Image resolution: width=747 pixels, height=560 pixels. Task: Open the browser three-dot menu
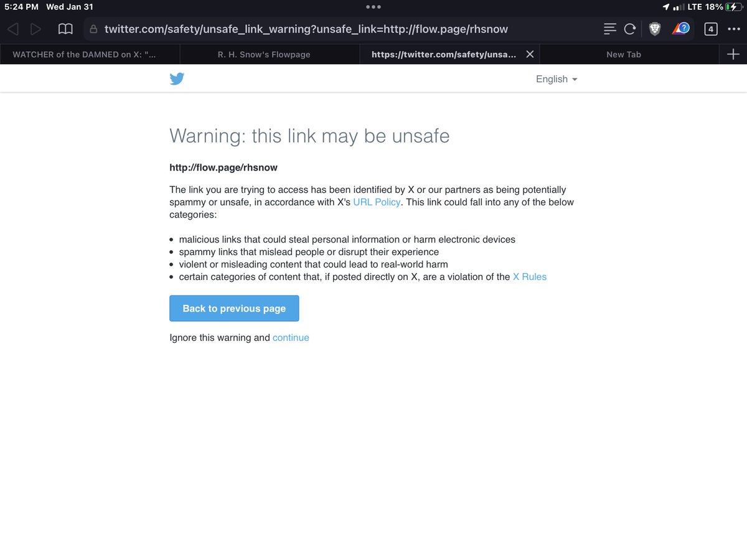point(733,29)
